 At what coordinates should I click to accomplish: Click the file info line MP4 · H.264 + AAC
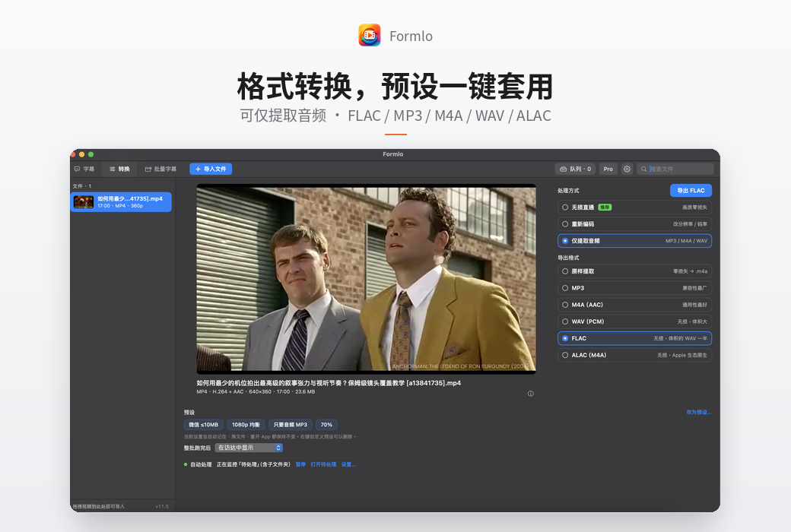click(x=256, y=392)
